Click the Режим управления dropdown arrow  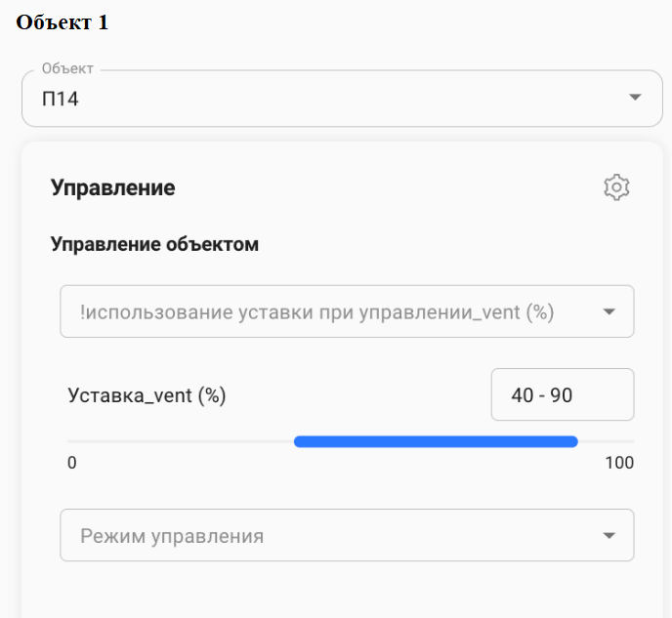pyautogui.click(x=609, y=536)
